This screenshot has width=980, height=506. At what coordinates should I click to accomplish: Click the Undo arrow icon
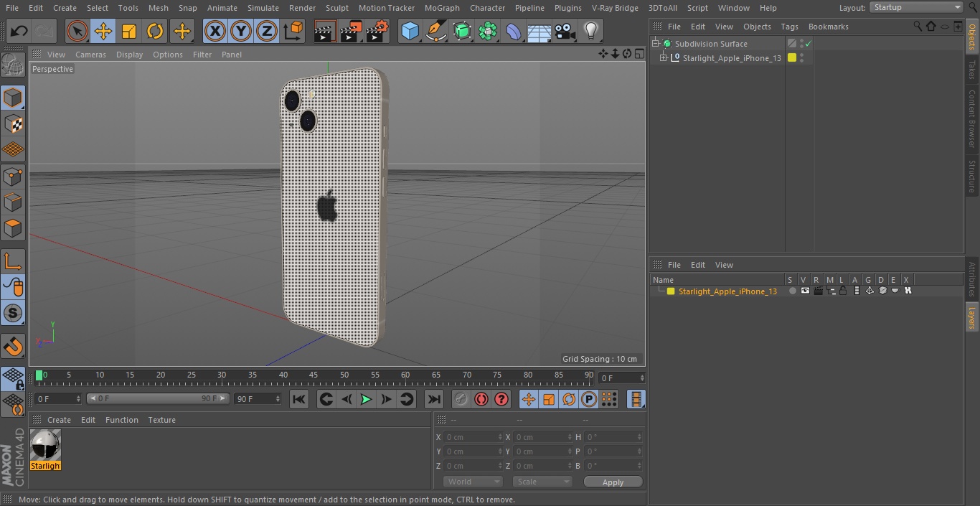(x=19, y=31)
